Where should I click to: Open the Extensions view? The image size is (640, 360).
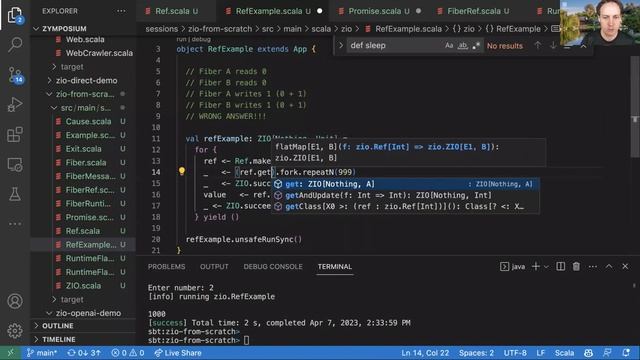[15, 134]
